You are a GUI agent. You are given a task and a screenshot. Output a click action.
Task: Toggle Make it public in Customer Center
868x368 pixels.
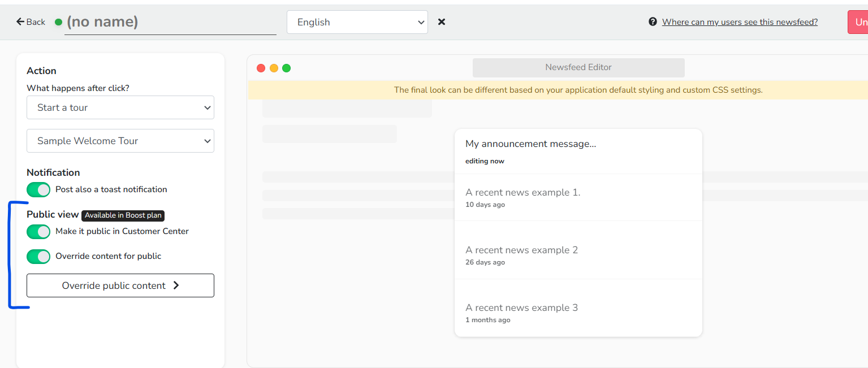pos(38,232)
